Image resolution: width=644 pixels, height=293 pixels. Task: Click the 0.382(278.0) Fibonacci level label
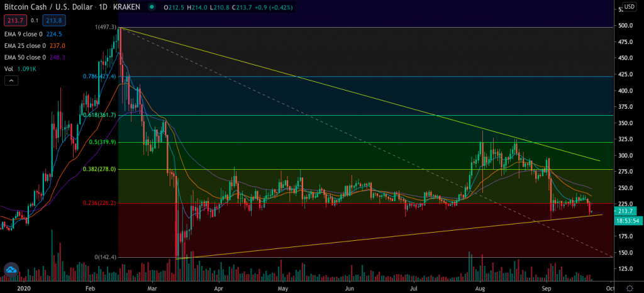[x=99, y=169]
